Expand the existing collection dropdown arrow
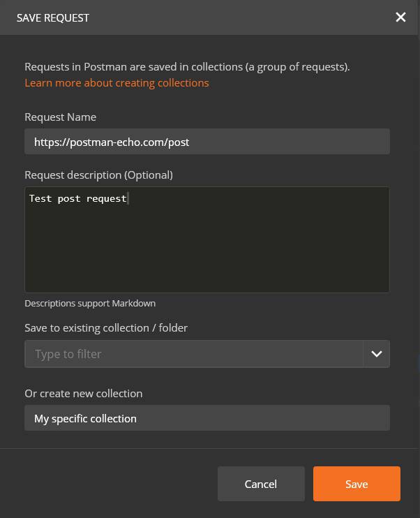 pyautogui.click(x=376, y=354)
